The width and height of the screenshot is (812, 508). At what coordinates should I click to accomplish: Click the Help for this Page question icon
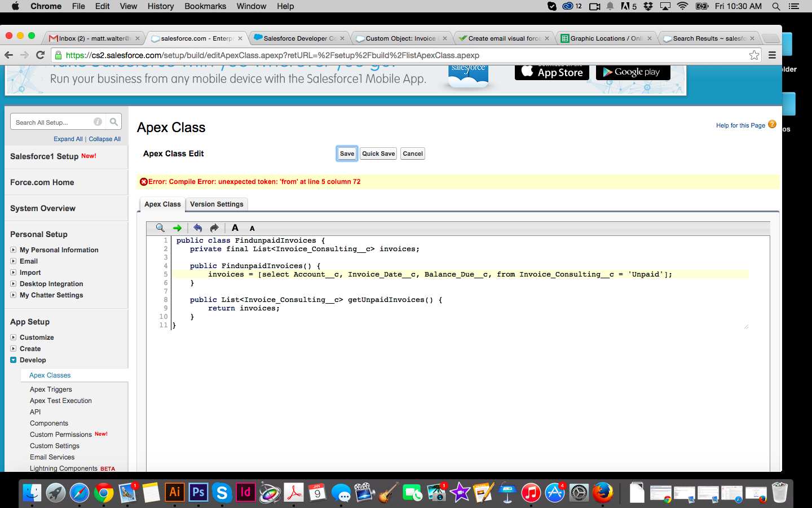click(772, 125)
